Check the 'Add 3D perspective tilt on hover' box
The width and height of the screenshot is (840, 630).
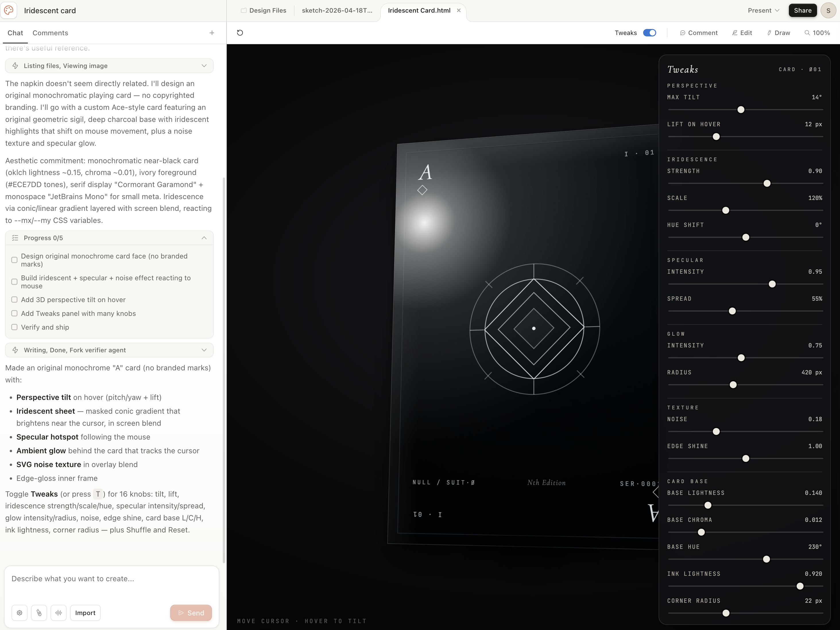tap(14, 300)
